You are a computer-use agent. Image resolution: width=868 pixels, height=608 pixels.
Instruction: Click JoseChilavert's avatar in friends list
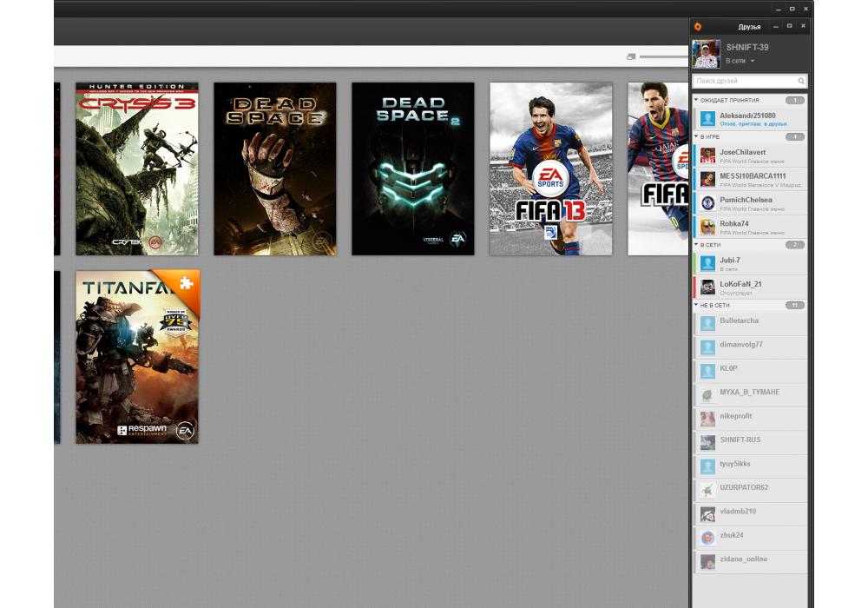coord(707,155)
